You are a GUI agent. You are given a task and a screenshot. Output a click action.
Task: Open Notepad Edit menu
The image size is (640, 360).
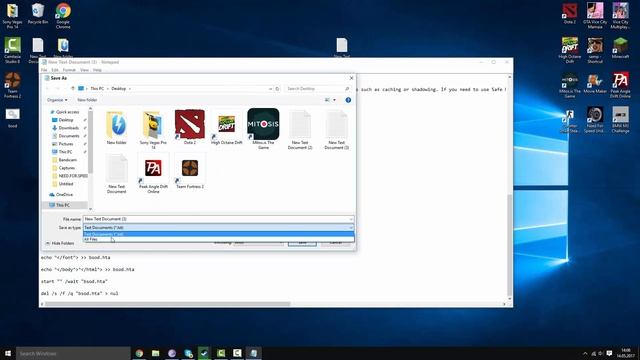[55, 70]
